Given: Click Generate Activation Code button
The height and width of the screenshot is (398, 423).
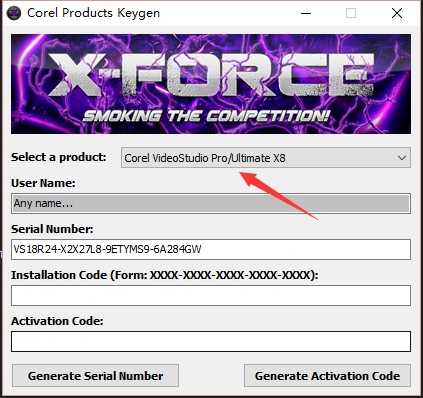Looking at the screenshot, I should (x=327, y=376).
